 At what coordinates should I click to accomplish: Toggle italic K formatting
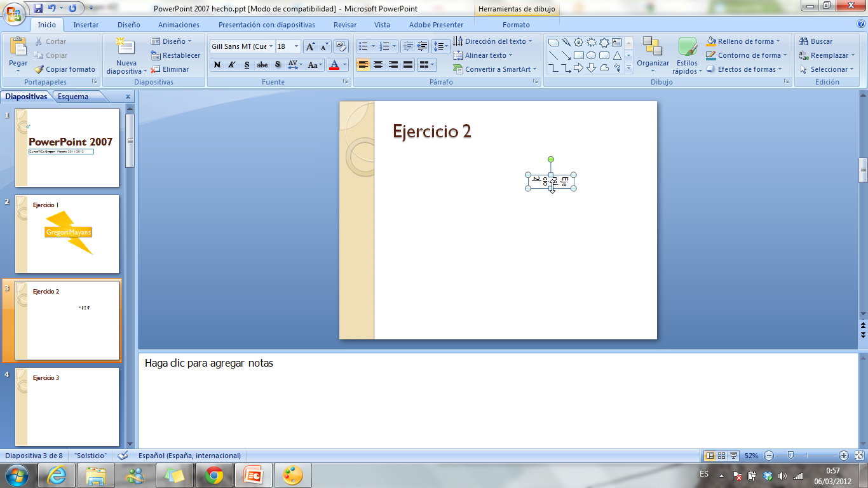(232, 65)
